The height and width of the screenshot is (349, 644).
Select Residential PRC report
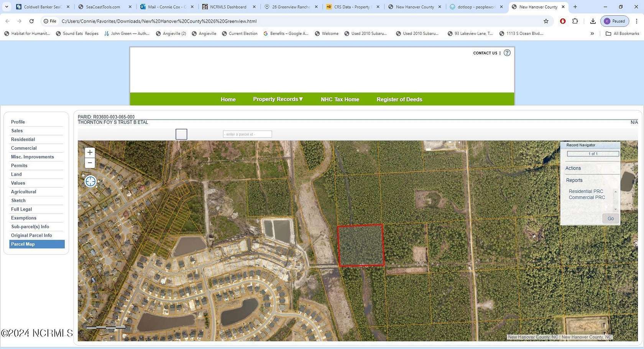pyautogui.click(x=586, y=191)
